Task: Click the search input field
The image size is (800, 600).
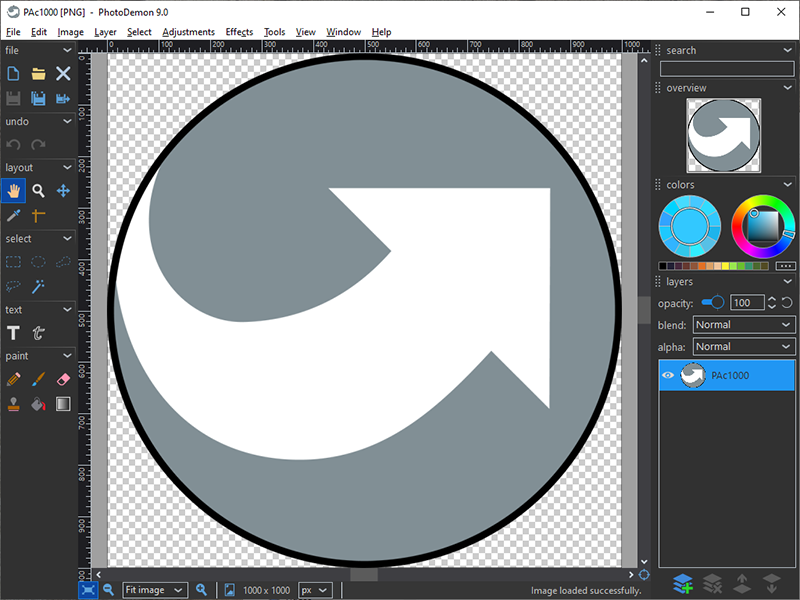Action: 726,68
